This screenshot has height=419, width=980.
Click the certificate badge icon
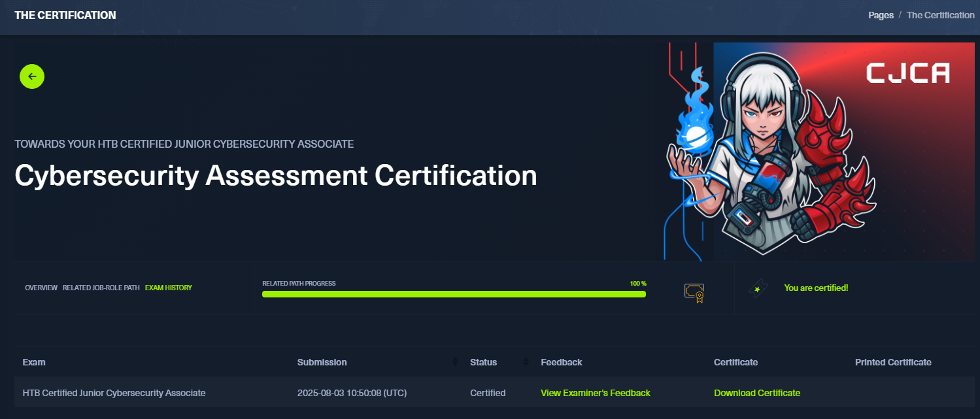click(694, 293)
